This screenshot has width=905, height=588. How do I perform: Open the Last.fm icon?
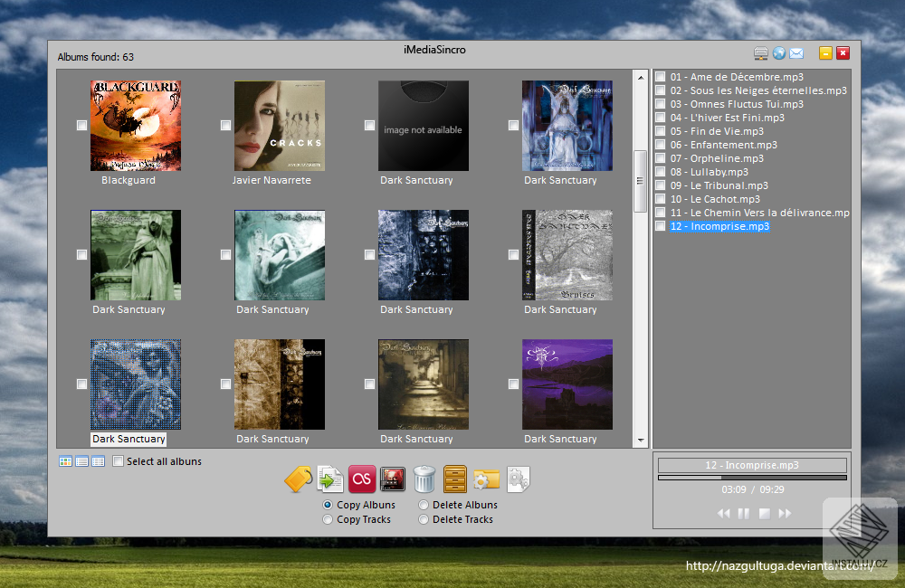362,479
